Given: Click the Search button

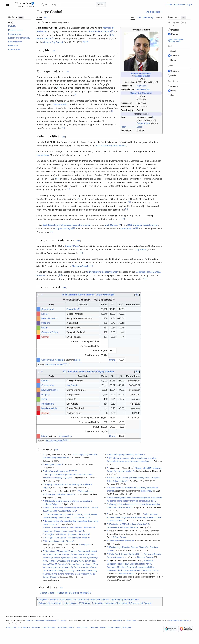Looking at the screenshot, I should 101,5.
